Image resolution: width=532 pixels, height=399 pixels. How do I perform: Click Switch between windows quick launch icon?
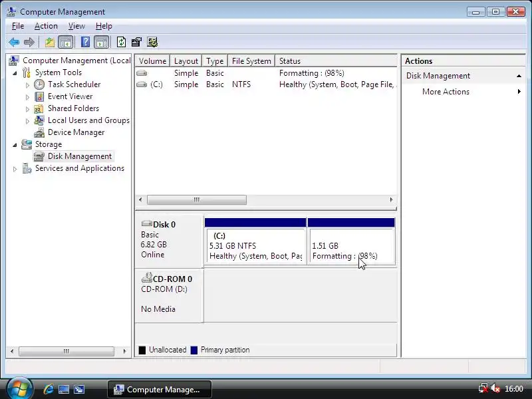79,389
